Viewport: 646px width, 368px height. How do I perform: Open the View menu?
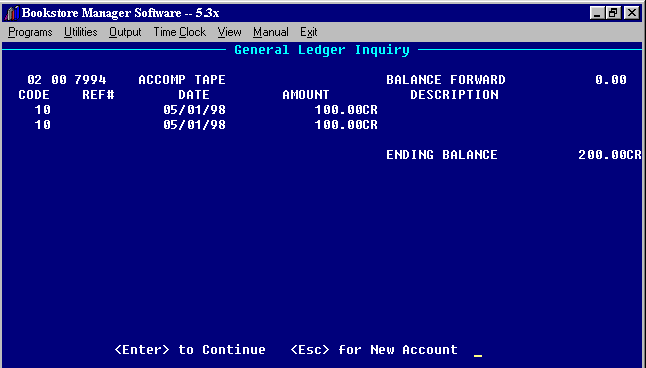(x=229, y=32)
